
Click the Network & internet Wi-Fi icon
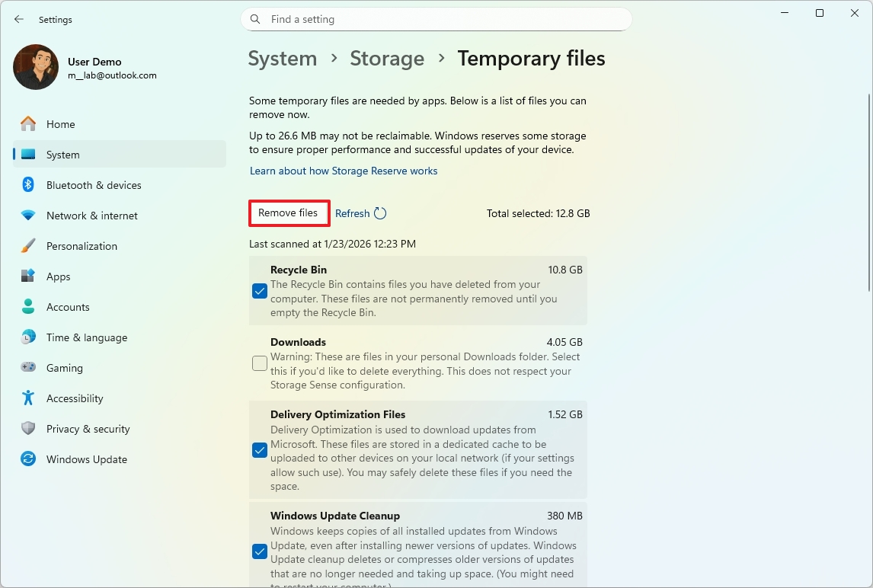point(28,216)
